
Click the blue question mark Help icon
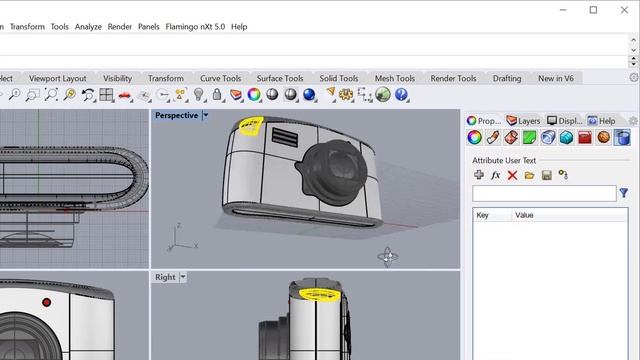click(x=401, y=95)
